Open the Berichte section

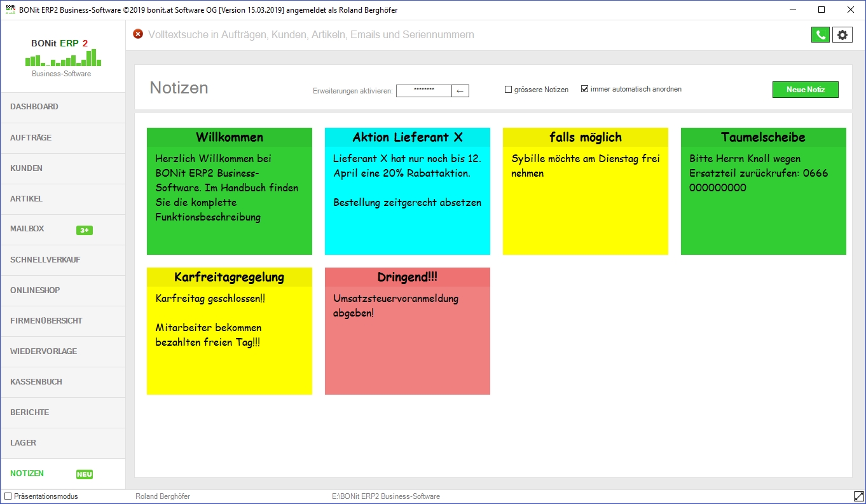(x=63, y=412)
